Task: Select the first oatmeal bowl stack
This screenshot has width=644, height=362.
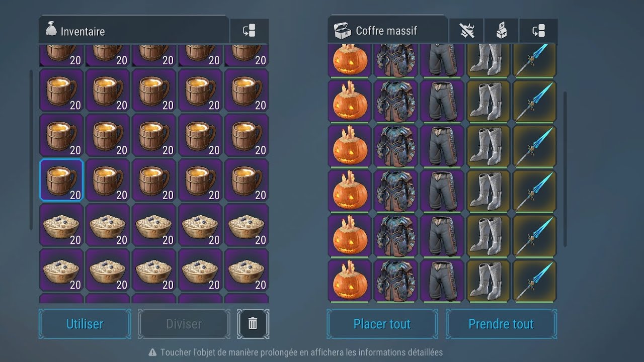Action: 61,225
